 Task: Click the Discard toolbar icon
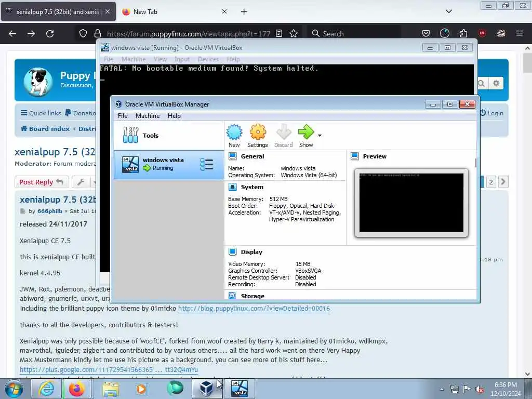pyautogui.click(x=283, y=132)
